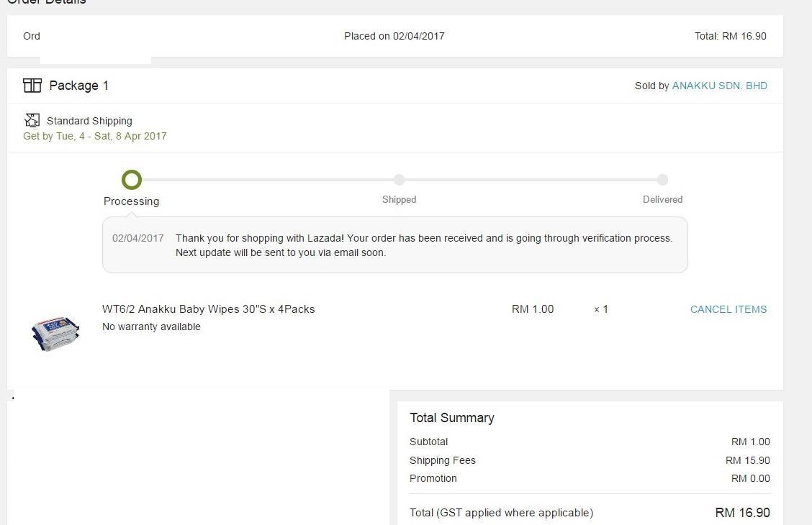
Task: Open the Anakku Baby Wipes product thumbnail
Action: (x=55, y=333)
